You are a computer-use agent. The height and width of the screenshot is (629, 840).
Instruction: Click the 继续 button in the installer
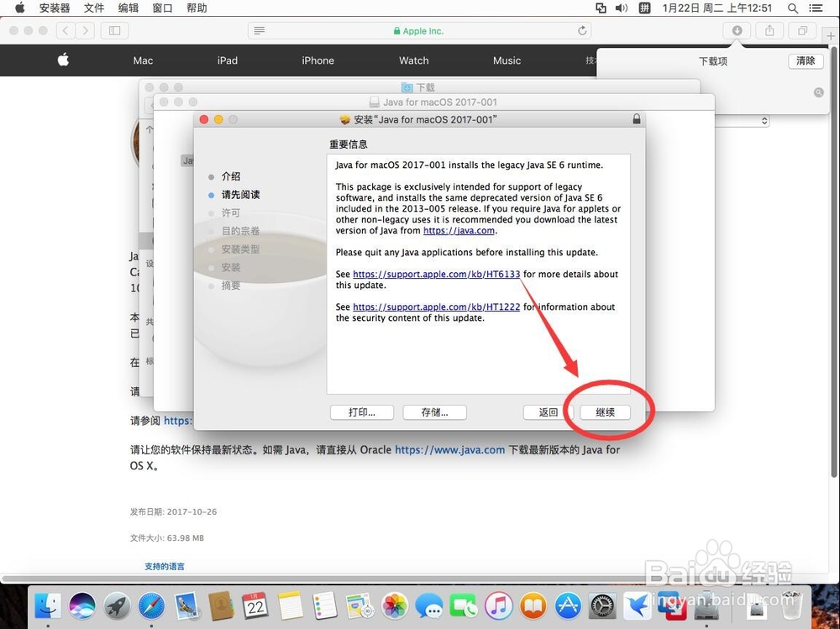coord(604,412)
